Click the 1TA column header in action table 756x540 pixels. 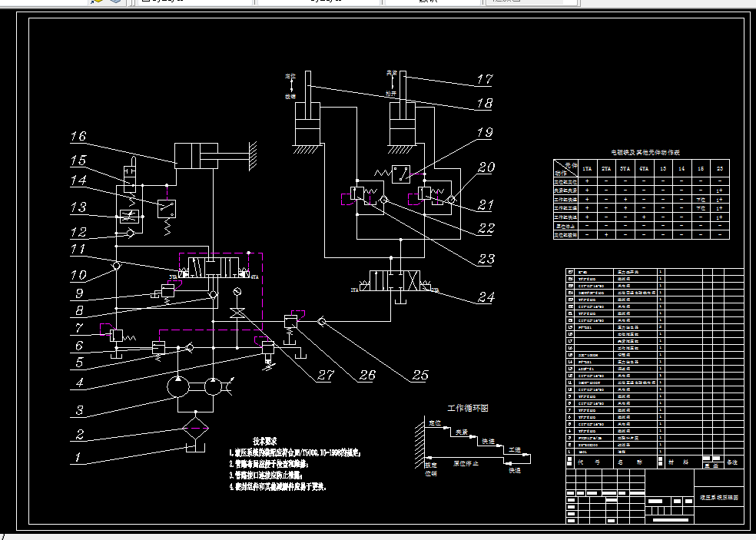[x=587, y=169]
